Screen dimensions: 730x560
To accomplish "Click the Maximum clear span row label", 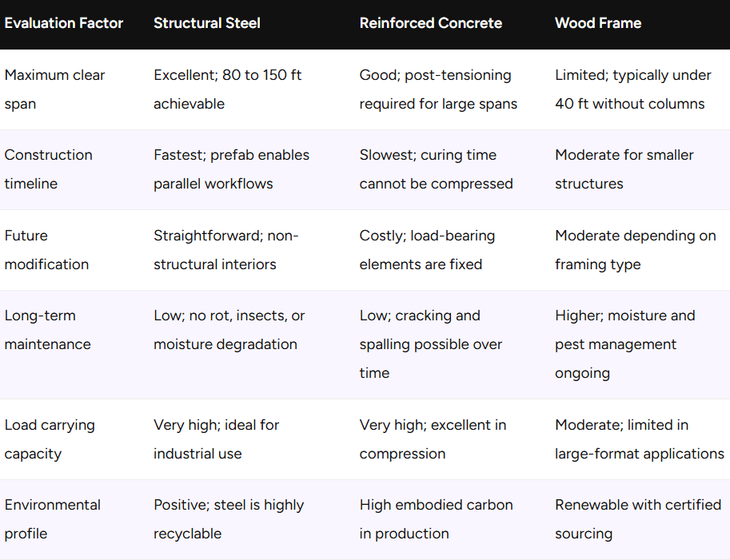I will pos(54,89).
